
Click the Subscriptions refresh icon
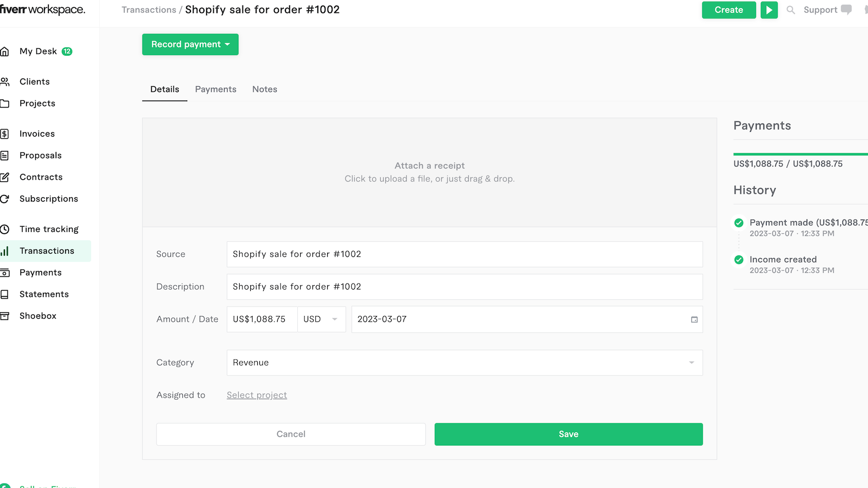coord(4,199)
